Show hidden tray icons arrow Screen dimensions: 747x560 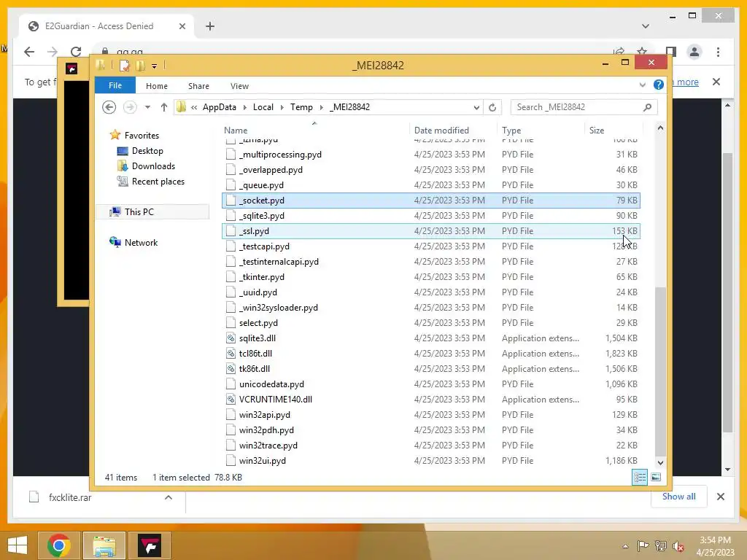(x=625, y=546)
